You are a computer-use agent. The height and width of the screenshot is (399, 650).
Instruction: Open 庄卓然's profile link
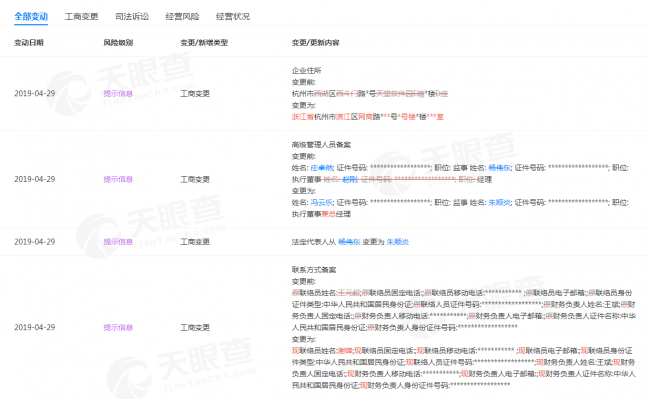click(322, 168)
